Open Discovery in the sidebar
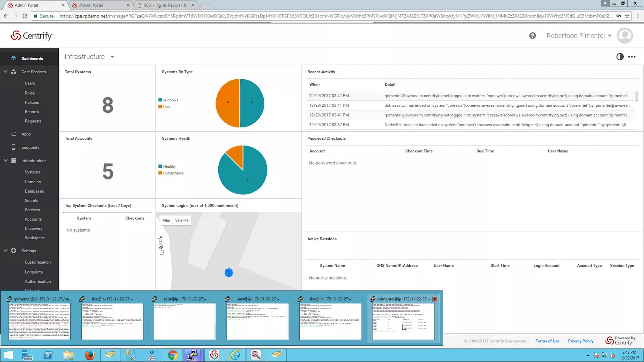644x362 pixels. click(34, 228)
